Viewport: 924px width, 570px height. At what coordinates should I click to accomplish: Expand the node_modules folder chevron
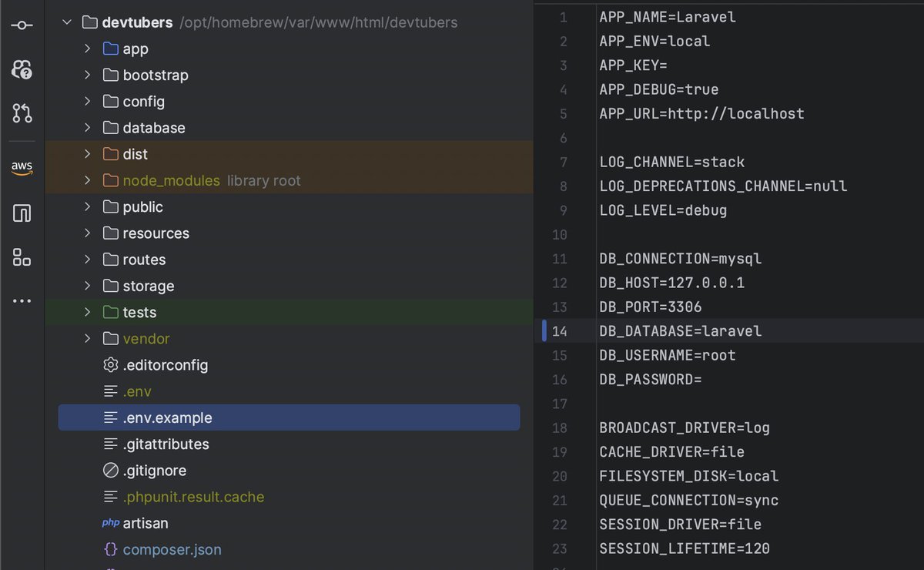pyautogui.click(x=88, y=180)
